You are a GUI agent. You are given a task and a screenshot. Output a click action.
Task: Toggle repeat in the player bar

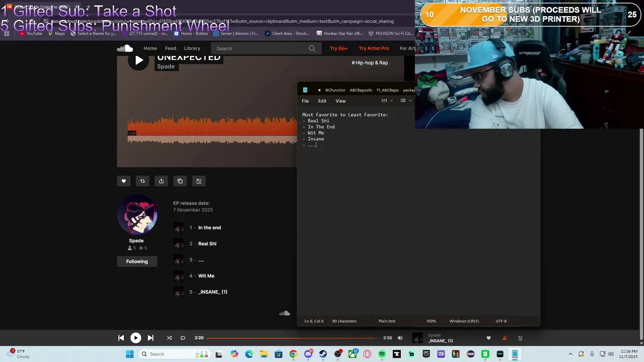pyautogui.click(x=183, y=338)
